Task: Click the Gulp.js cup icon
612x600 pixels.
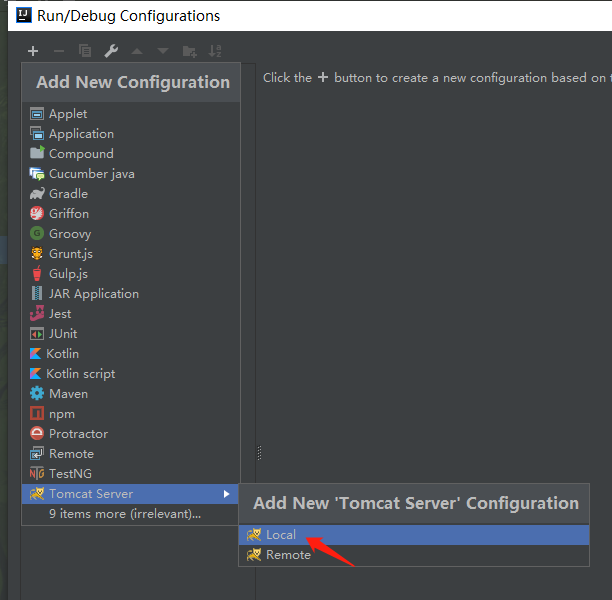Action: (37, 273)
